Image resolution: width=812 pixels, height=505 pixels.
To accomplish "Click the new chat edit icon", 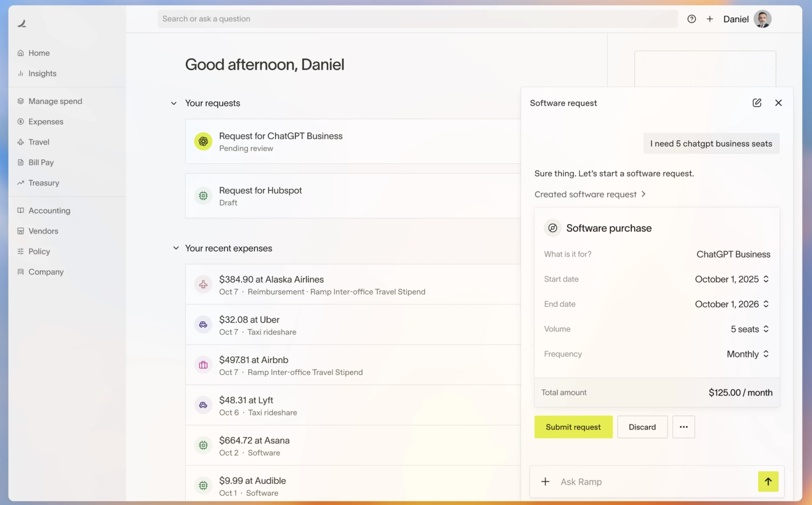I will pos(757,103).
